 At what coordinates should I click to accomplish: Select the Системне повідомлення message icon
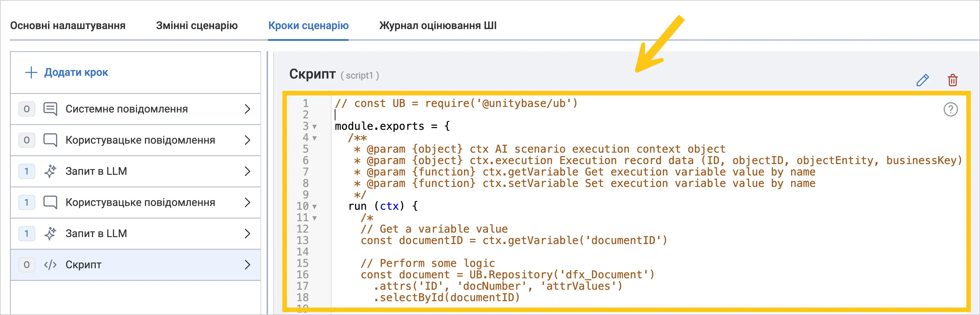coord(50,109)
